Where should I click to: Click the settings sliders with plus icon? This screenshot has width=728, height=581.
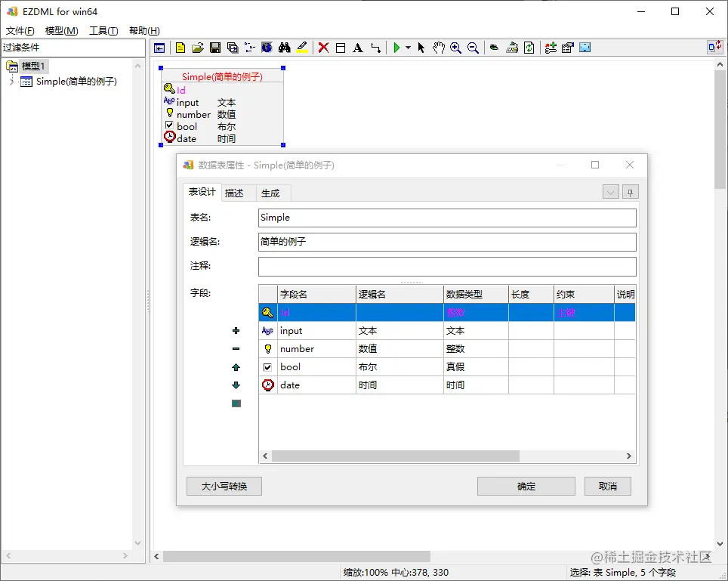pyautogui.click(x=551, y=48)
